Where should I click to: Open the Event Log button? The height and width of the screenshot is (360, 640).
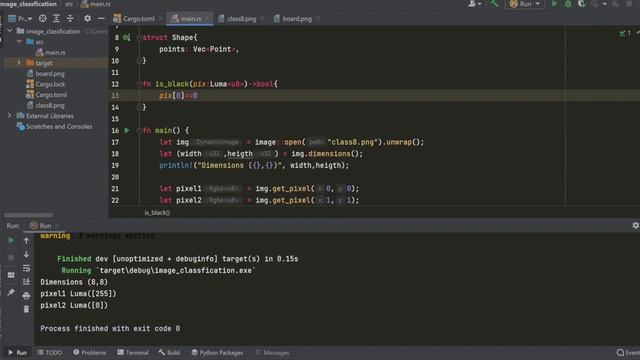click(628, 352)
